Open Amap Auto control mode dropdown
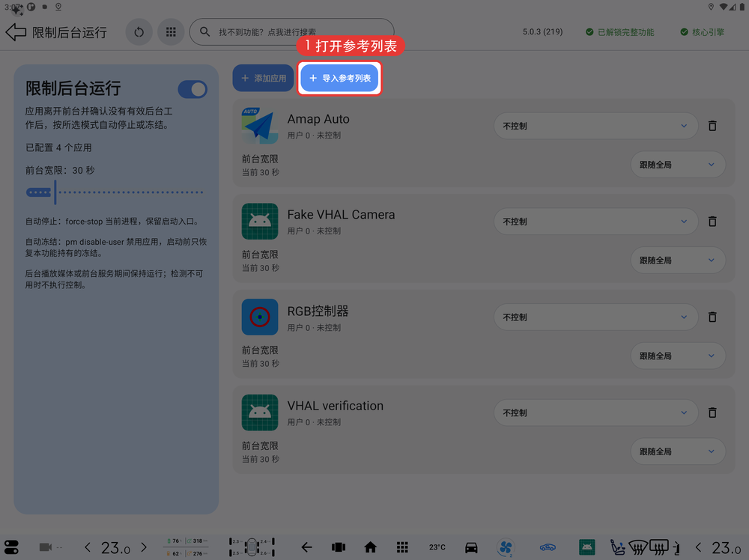Screen dimensions: 749x560 (595, 126)
